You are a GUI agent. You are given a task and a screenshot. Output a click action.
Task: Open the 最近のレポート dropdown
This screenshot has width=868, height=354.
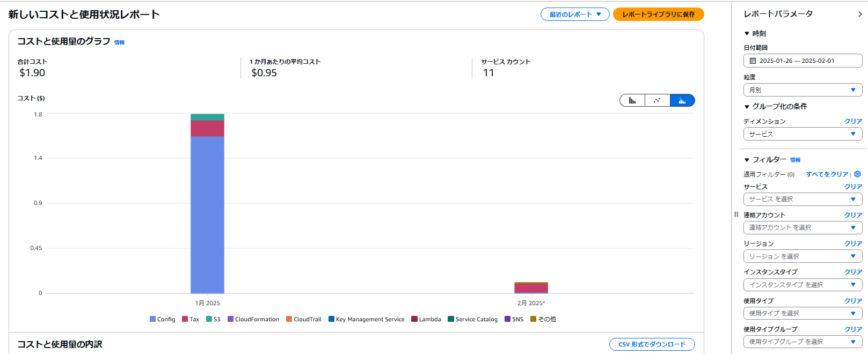click(x=575, y=14)
